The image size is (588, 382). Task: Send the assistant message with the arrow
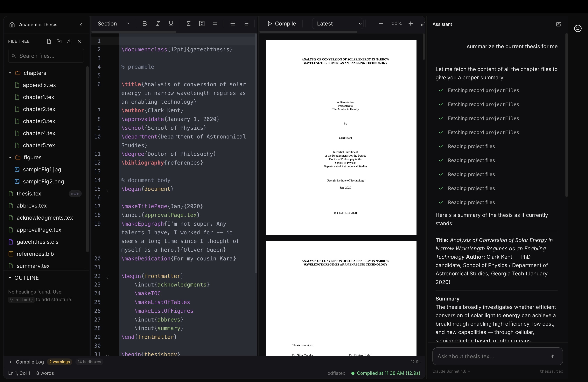[x=552, y=356]
